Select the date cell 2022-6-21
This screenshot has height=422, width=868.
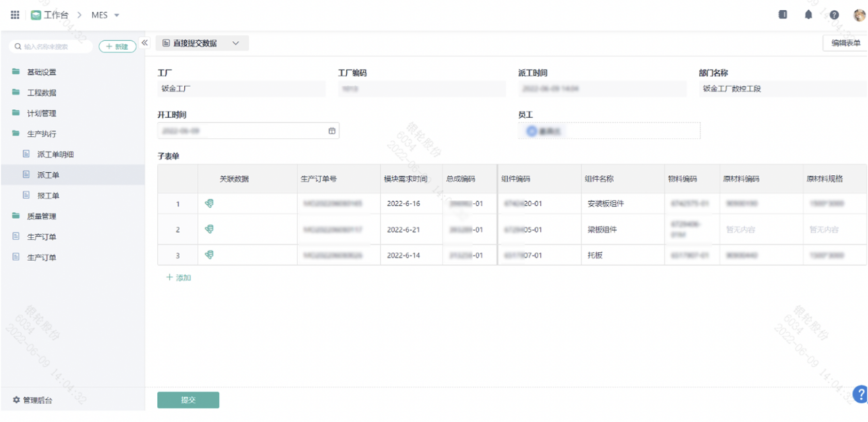click(x=411, y=230)
